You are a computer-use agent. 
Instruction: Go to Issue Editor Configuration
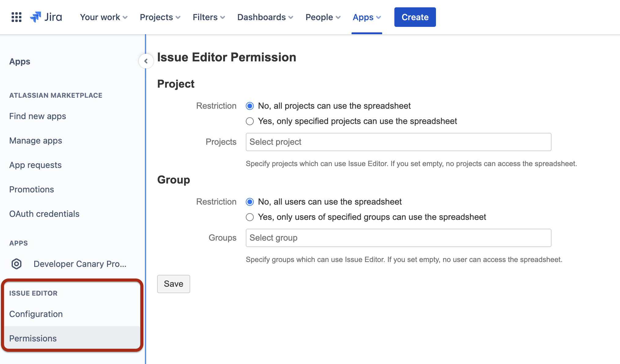click(x=36, y=314)
